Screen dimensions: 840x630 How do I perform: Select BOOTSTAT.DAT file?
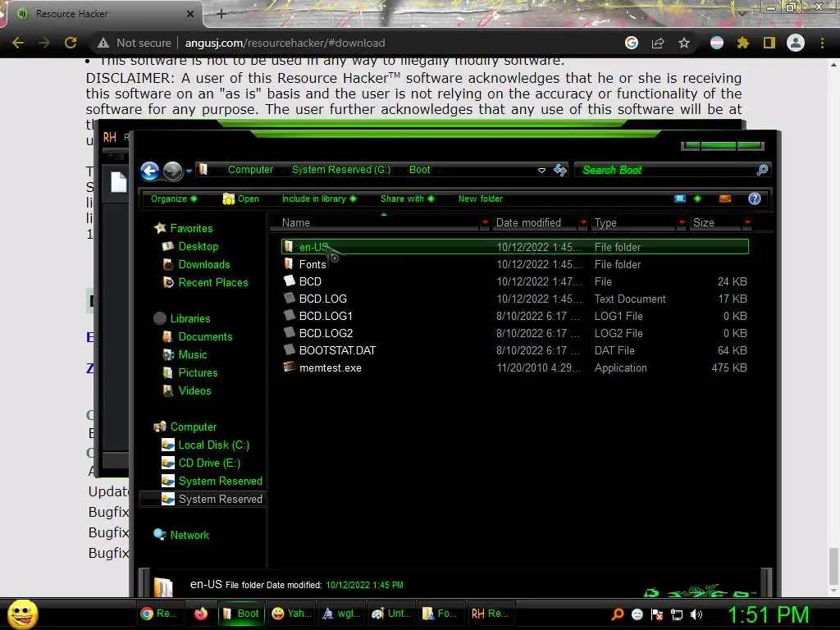click(x=514, y=350)
